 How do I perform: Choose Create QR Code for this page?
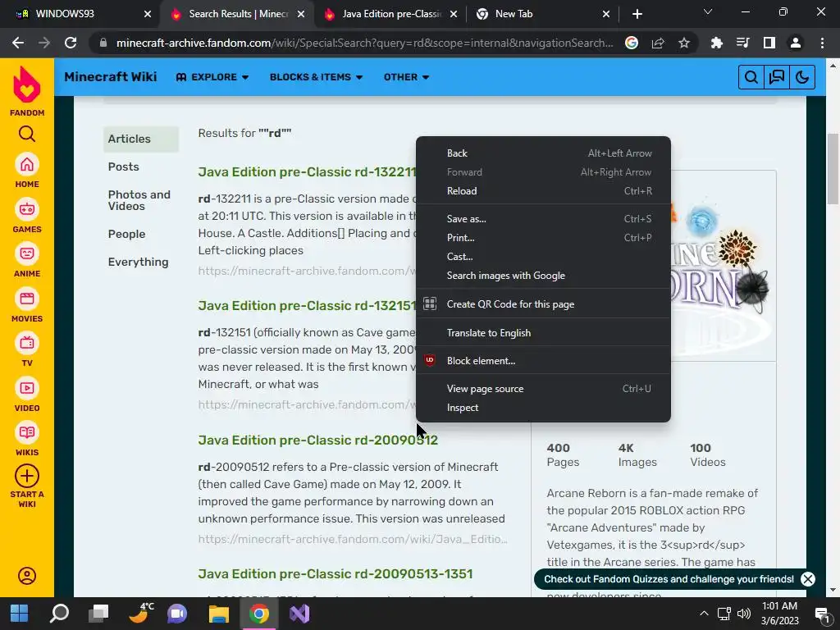(x=543, y=304)
